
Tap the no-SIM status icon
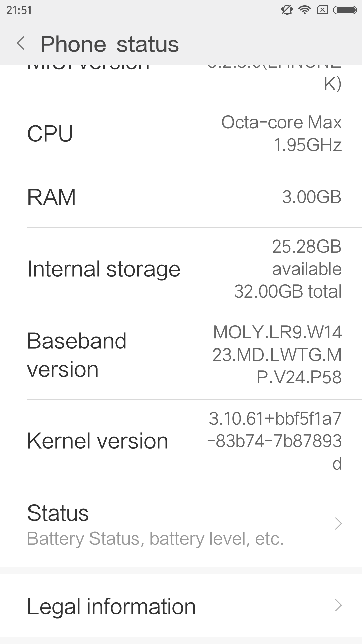pos(322,10)
